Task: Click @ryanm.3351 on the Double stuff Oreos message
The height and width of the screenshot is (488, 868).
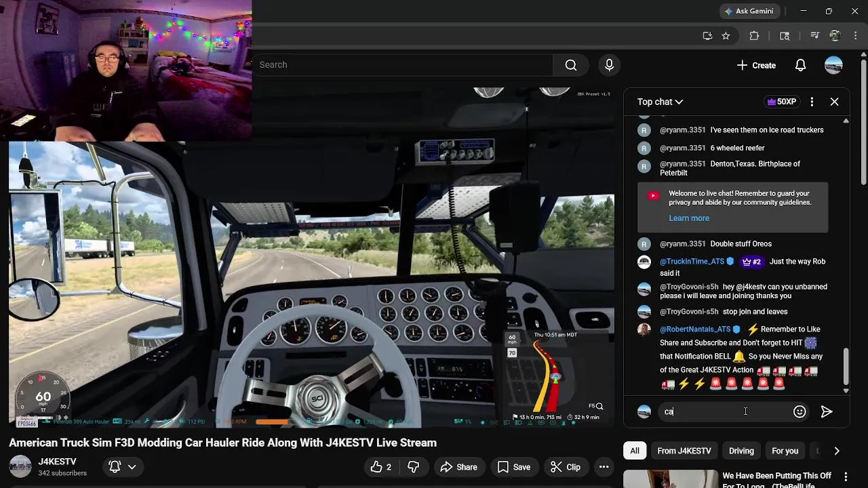Action: coord(682,244)
